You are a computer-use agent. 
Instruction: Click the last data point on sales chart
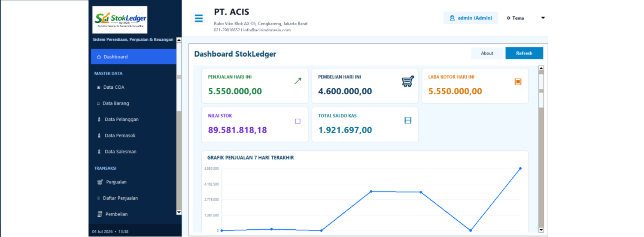click(520, 168)
